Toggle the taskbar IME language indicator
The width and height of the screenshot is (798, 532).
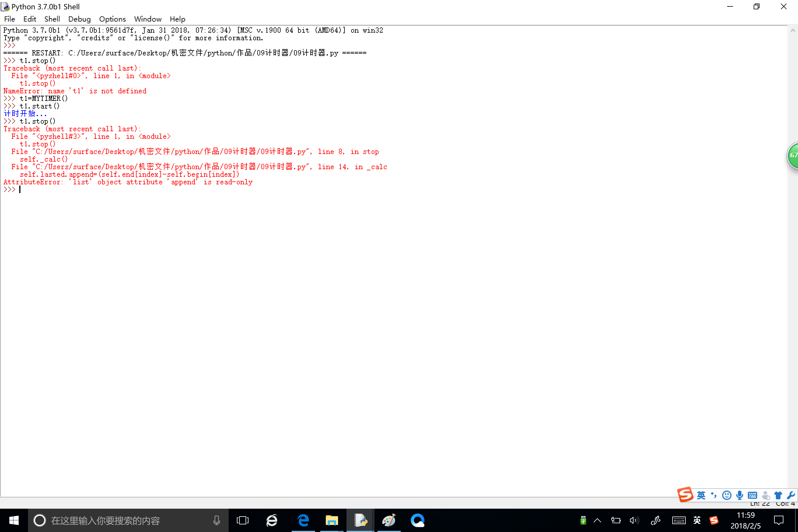pos(697,520)
